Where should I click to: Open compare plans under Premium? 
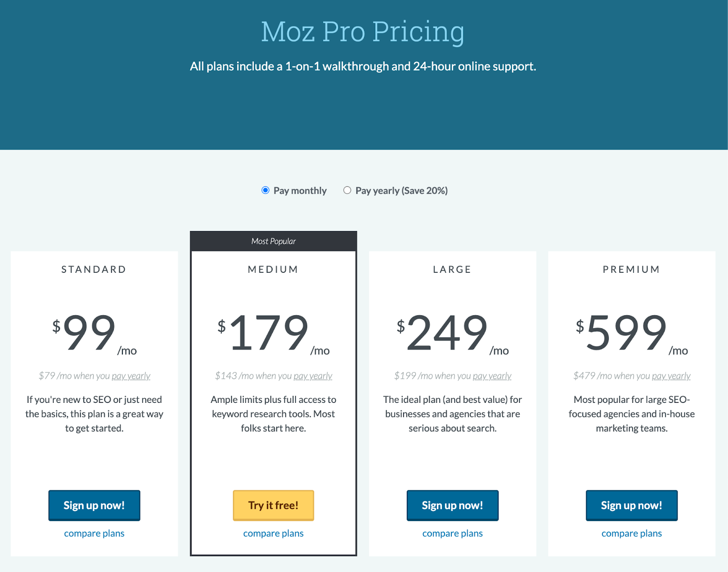tap(632, 533)
